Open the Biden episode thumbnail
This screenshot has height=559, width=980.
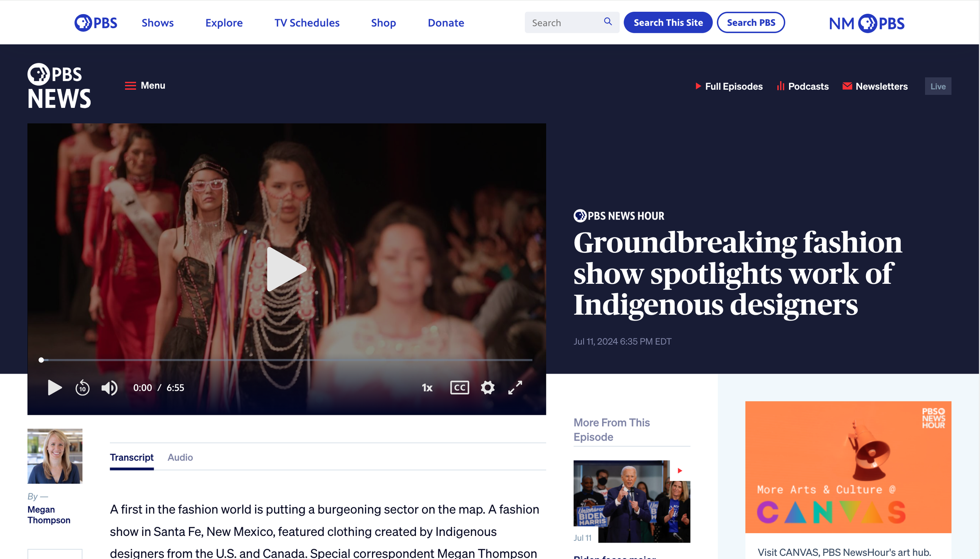point(632,501)
